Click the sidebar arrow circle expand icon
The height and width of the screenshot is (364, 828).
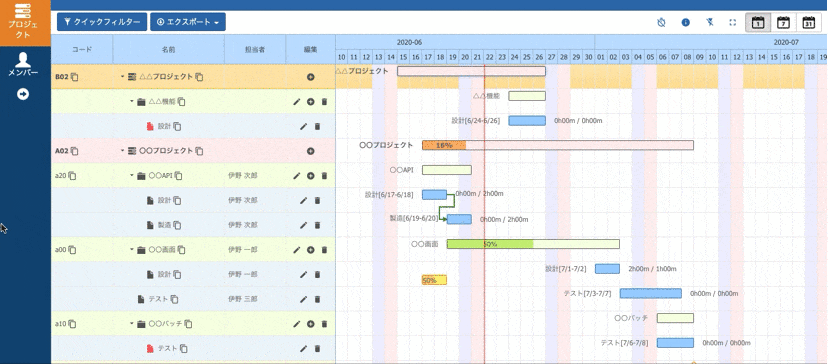23,94
